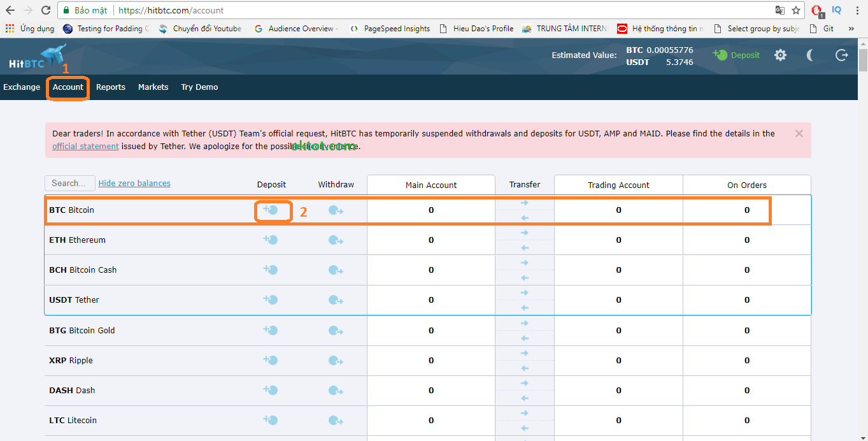Bookmark this page with star icon
Viewport: 868px width, 441px height.
tap(796, 10)
